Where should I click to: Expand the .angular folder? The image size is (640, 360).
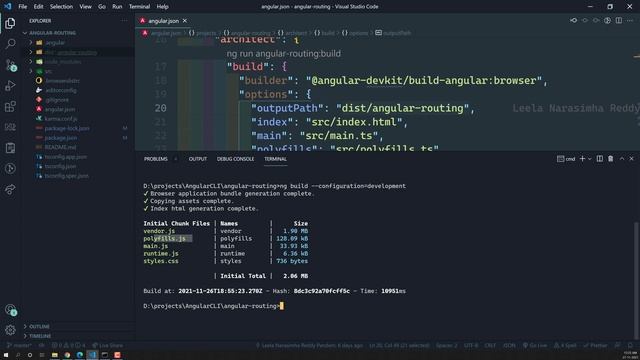pyautogui.click(x=31, y=42)
